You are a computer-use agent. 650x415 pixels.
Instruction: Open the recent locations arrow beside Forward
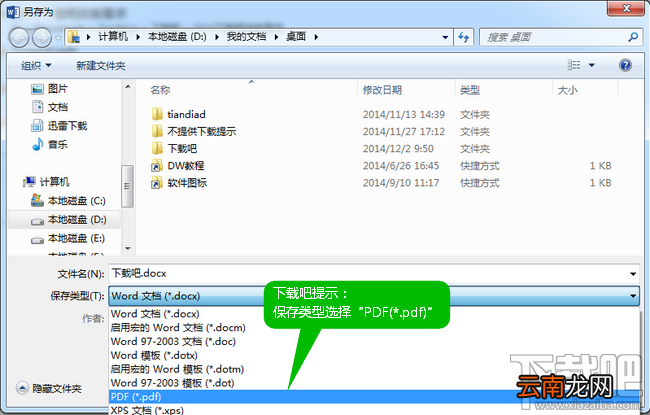point(58,38)
